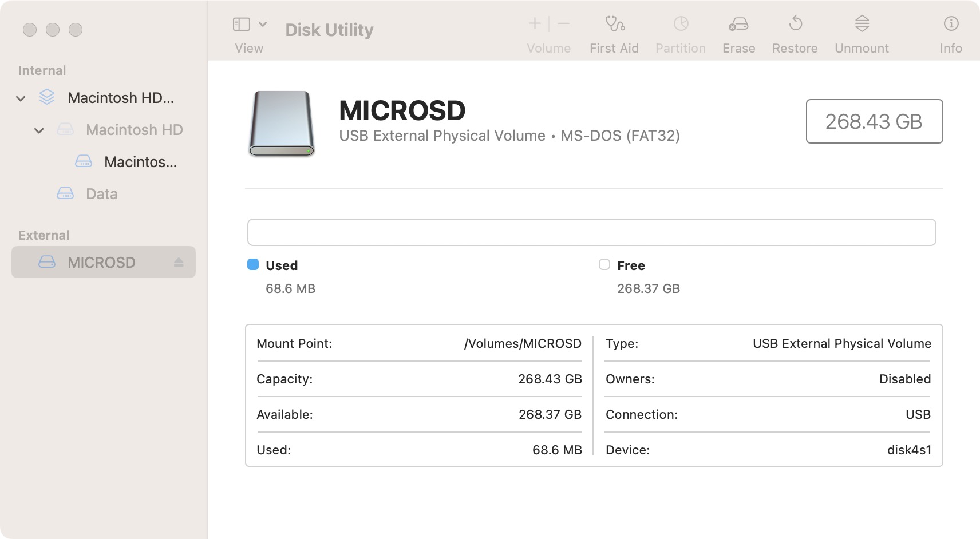The height and width of the screenshot is (539, 980).
Task: Click the 268.43 GB capacity box
Action: tap(874, 121)
